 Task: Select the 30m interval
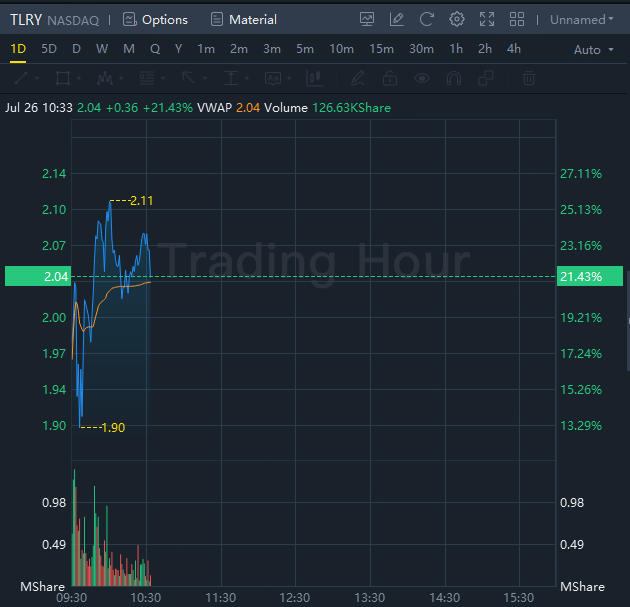click(421, 49)
